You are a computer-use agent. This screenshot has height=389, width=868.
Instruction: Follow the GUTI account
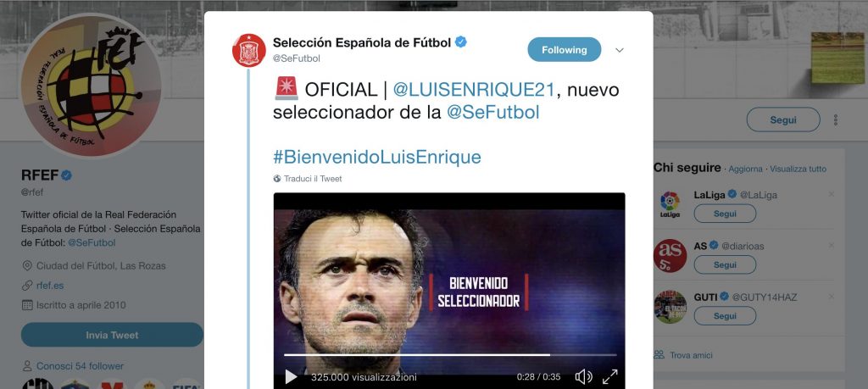point(725,316)
